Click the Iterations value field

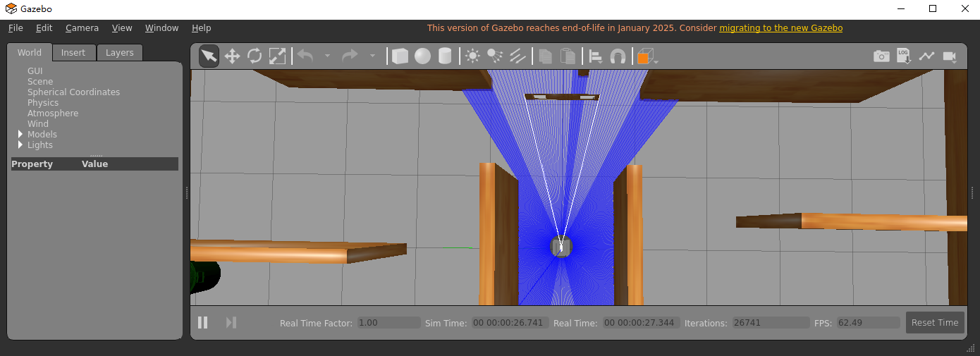[771, 322]
